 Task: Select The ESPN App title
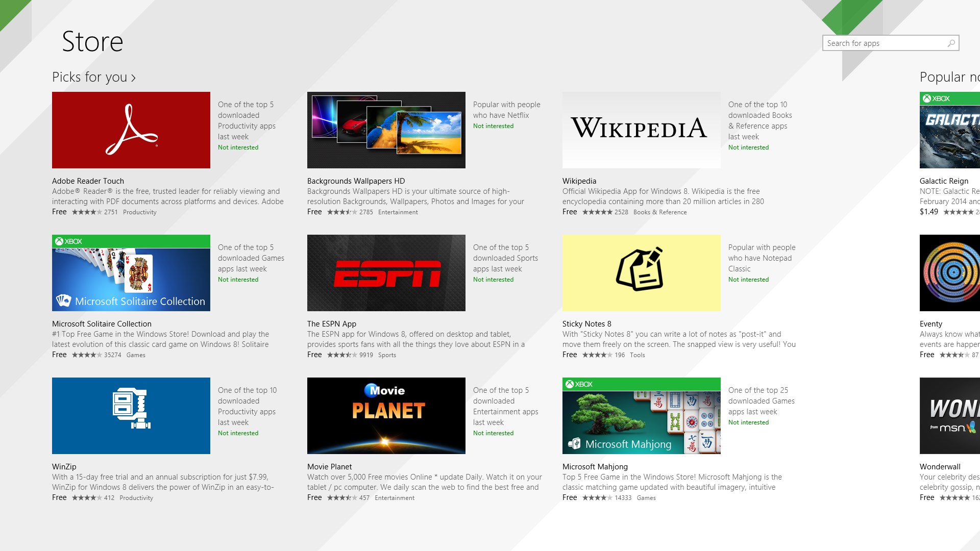(332, 324)
